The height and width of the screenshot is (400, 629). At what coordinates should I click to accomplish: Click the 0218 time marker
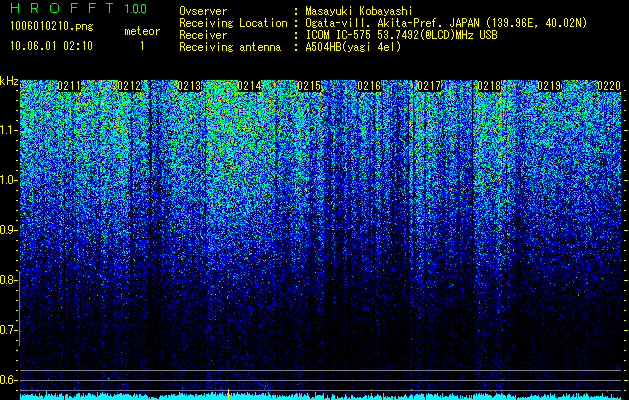pyautogui.click(x=489, y=86)
